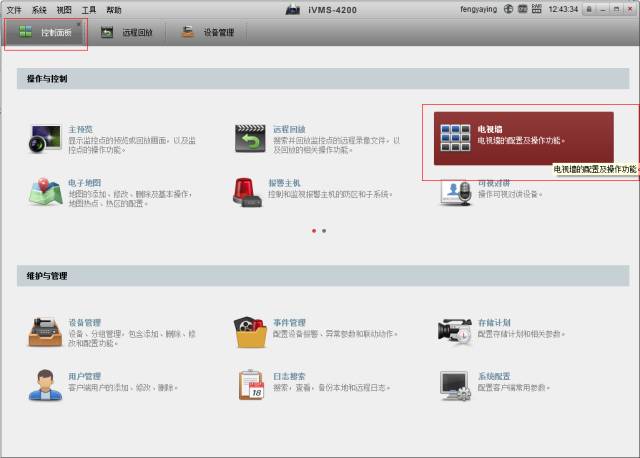Go to second page using gray dot

pos(324,230)
